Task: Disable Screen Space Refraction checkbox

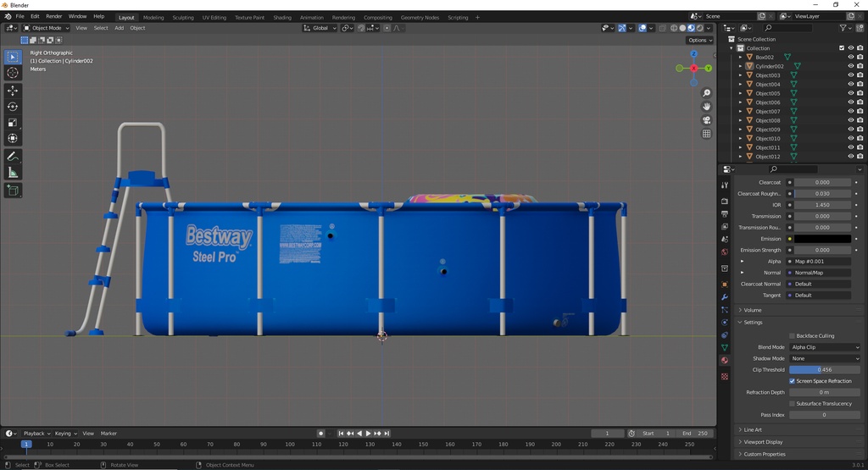Action: pyautogui.click(x=793, y=381)
